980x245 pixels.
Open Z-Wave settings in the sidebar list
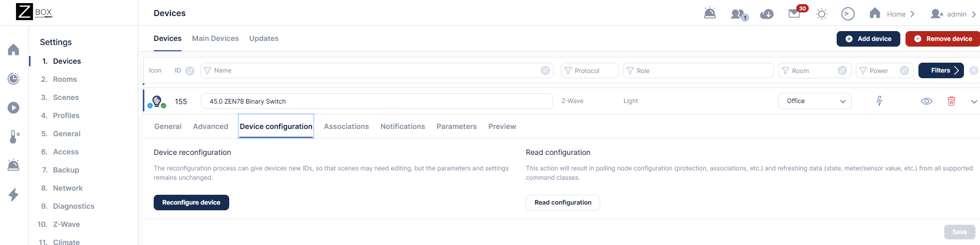click(66, 224)
